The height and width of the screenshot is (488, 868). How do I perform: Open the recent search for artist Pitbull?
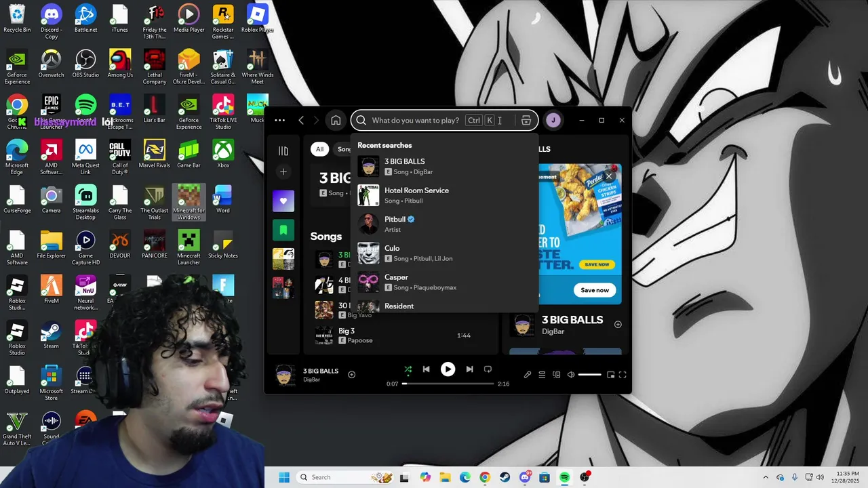[x=444, y=224]
